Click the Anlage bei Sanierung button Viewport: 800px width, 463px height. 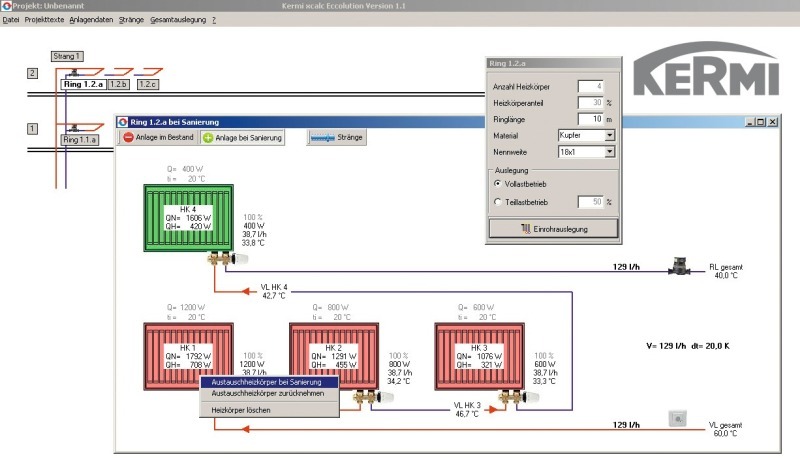point(242,137)
